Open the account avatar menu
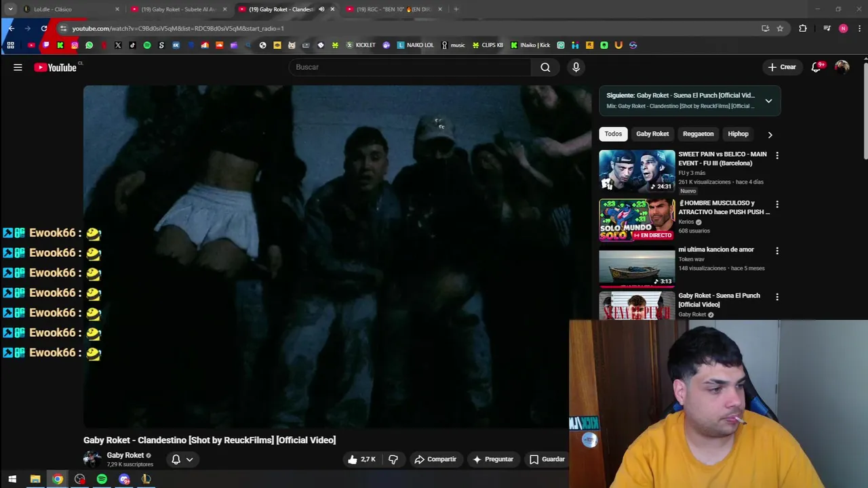This screenshot has width=868, height=488. pos(842,67)
